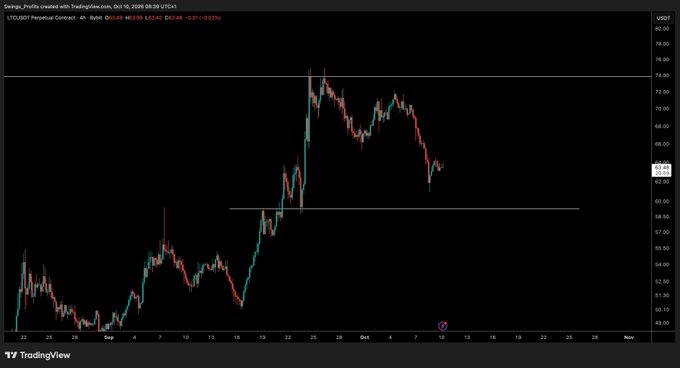Click the 68.00 price axis label
This screenshot has height=368, width=680.
(662, 127)
